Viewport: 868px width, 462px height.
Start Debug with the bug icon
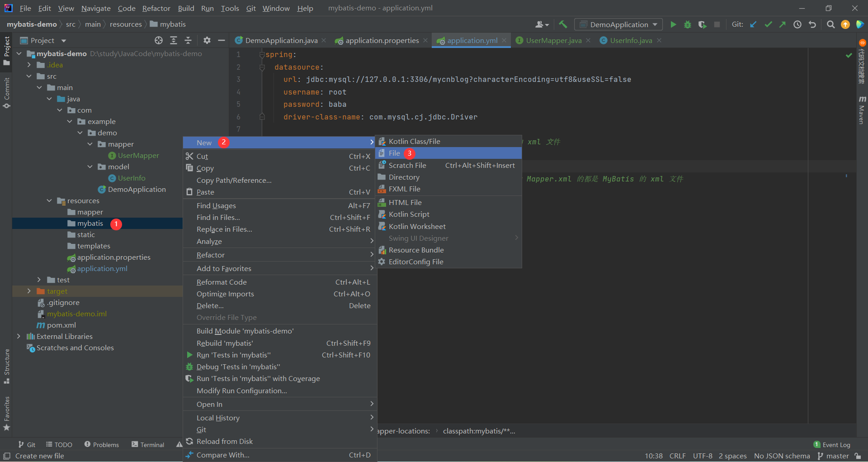click(688, 24)
